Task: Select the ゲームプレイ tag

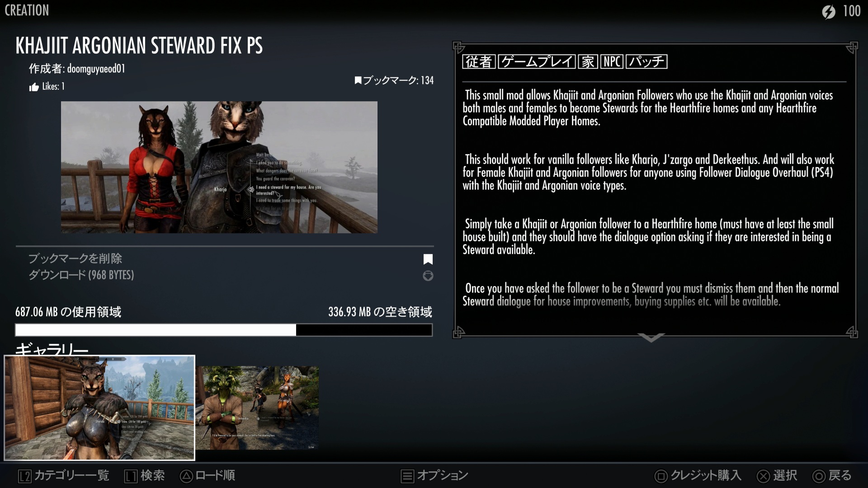Action: click(x=537, y=61)
